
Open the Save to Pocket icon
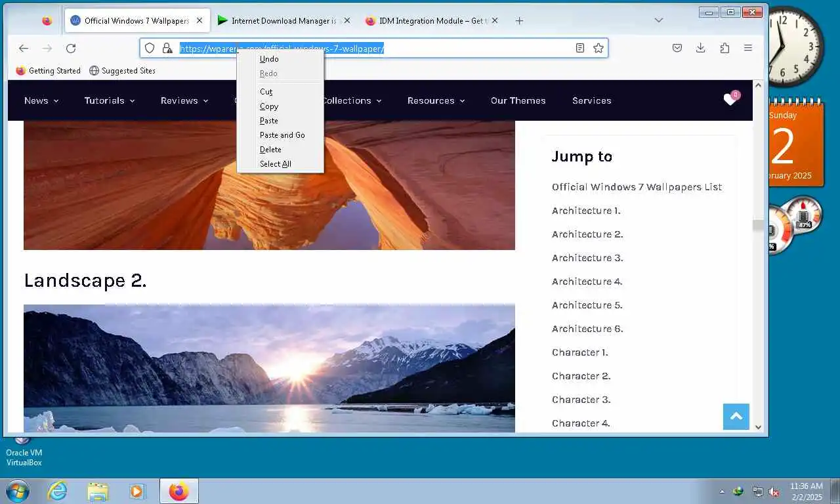coord(677,48)
